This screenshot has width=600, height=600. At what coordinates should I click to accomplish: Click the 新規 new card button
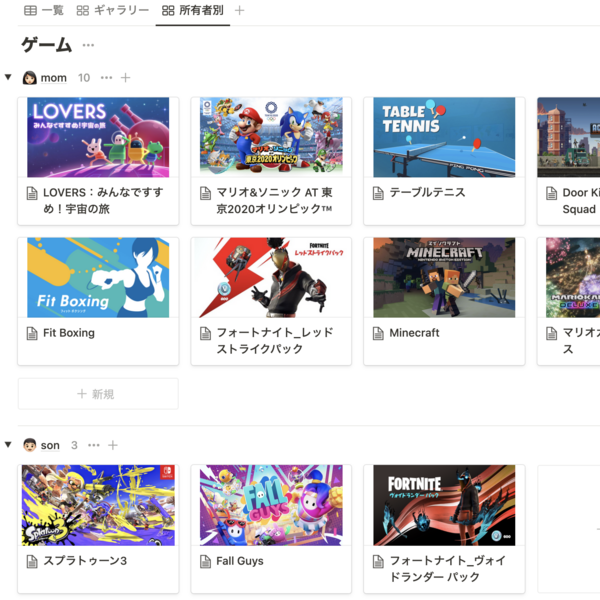coord(98,394)
